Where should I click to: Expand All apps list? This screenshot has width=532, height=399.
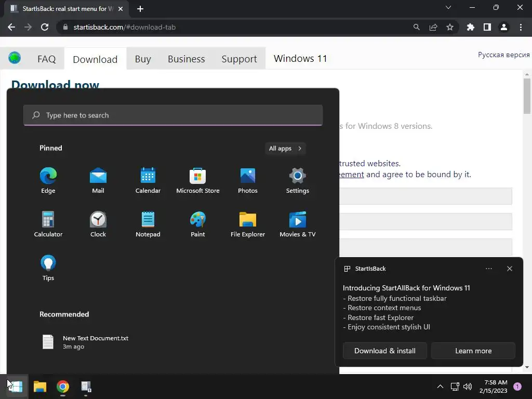[x=285, y=148]
